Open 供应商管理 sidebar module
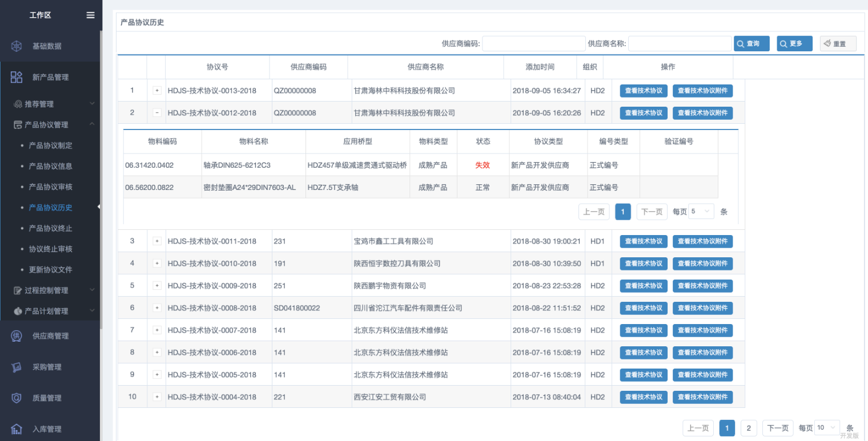The image size is (868, 441). point(50,336)
